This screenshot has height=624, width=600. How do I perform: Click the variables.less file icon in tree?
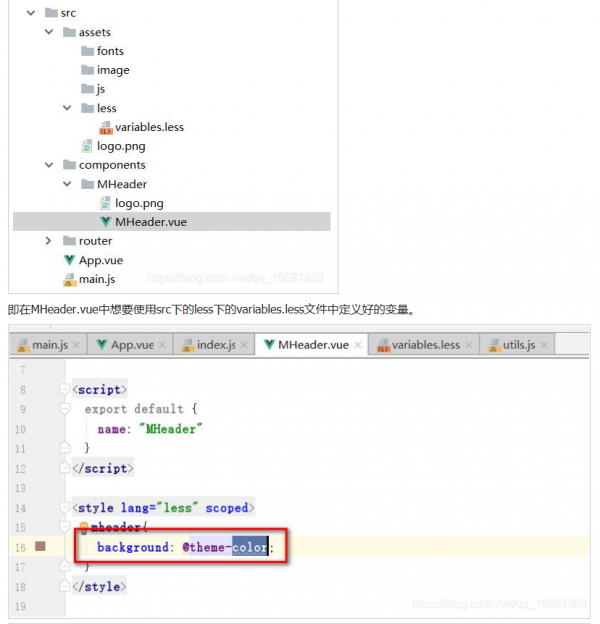[x=105, y=127]
